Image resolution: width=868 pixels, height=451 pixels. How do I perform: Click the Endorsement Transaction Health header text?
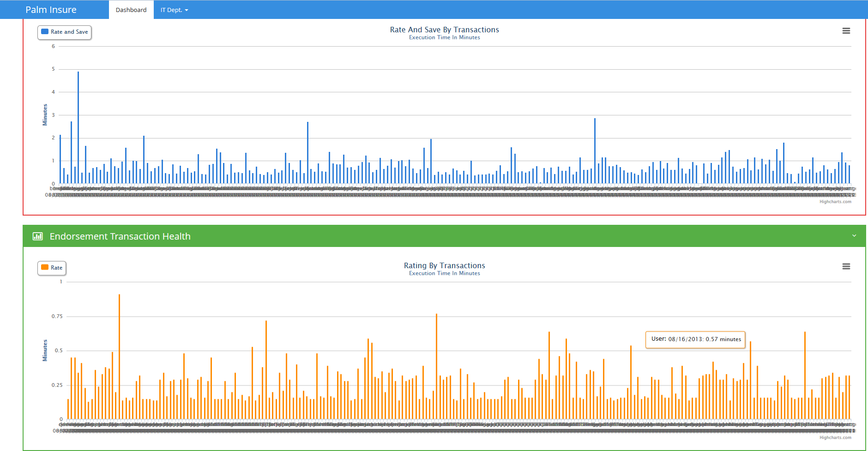click(120, 236)
